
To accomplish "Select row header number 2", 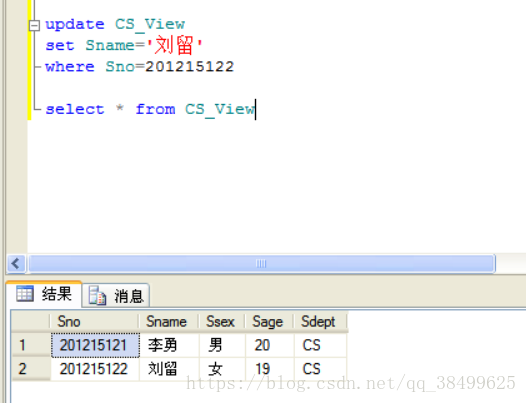I will 31,369.
